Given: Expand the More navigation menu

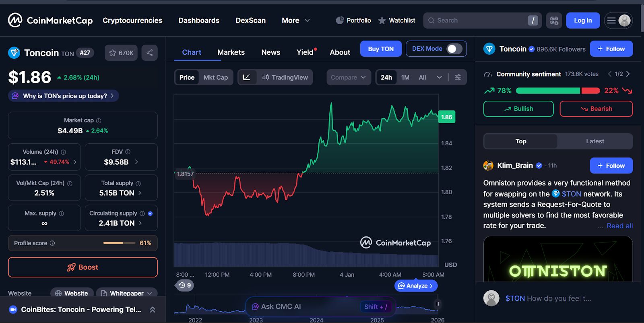Looking at the screenshot, I should coord(296,21).
